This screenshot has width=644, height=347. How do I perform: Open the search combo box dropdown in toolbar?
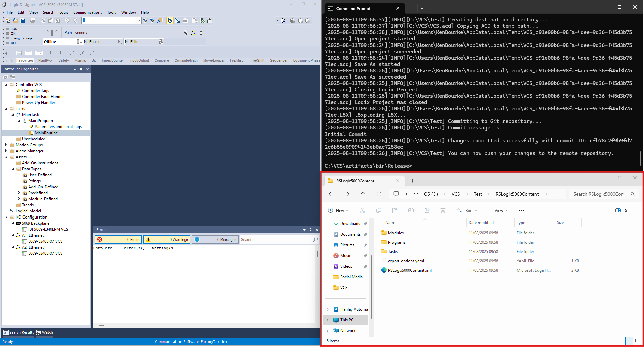[x=138, y=21]
